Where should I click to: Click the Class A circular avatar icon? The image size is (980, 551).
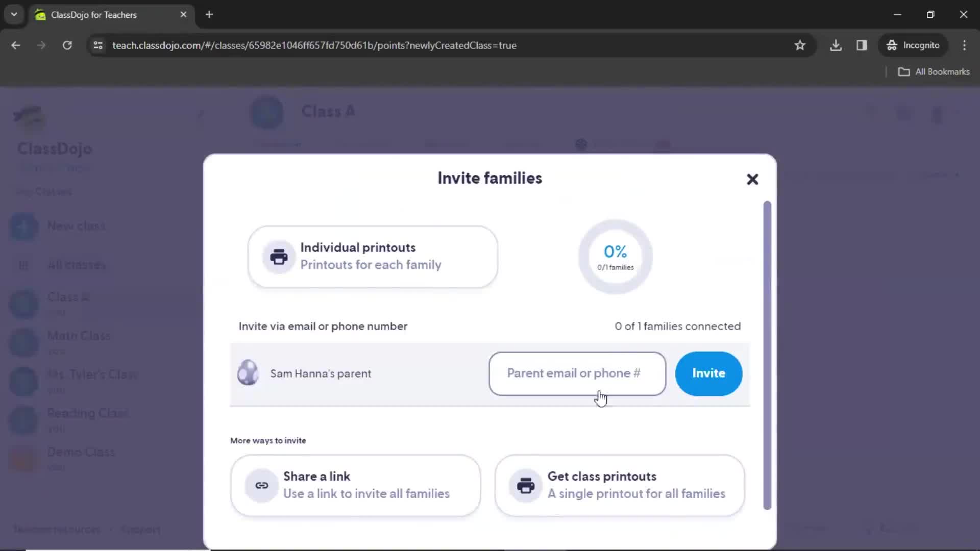click(266, 112)
